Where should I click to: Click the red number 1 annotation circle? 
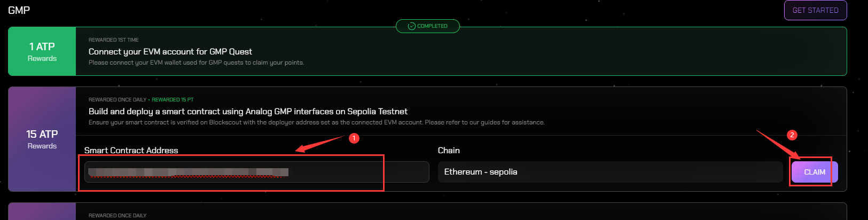click(x=354, y=138)
